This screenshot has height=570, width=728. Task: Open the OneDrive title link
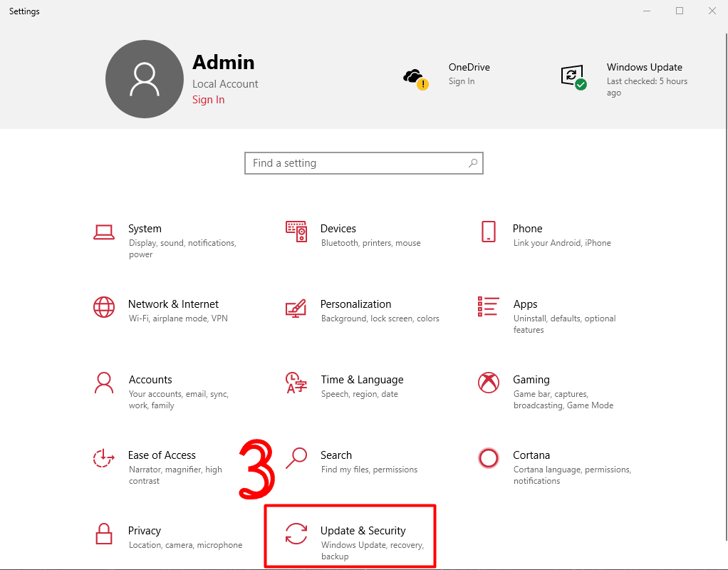point(469,68)
